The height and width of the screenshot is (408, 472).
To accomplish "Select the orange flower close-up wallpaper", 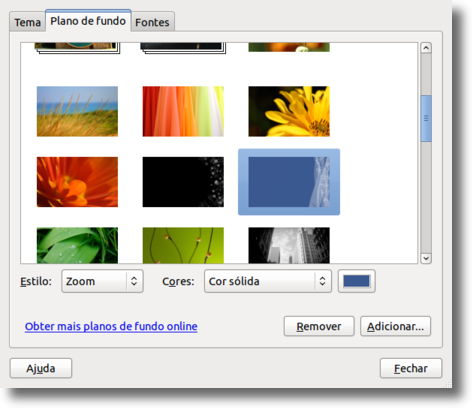I will coord(77,182).
